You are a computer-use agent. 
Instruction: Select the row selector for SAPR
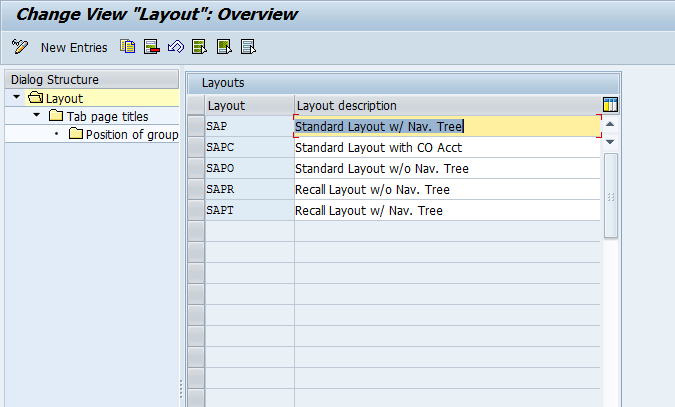click(196, 190)
